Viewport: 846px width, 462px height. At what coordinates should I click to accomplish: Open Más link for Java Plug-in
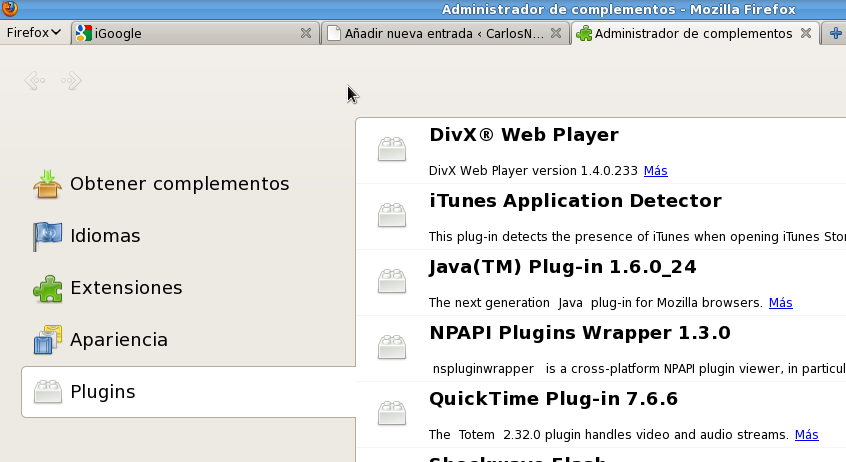click(x=780, y=302)
